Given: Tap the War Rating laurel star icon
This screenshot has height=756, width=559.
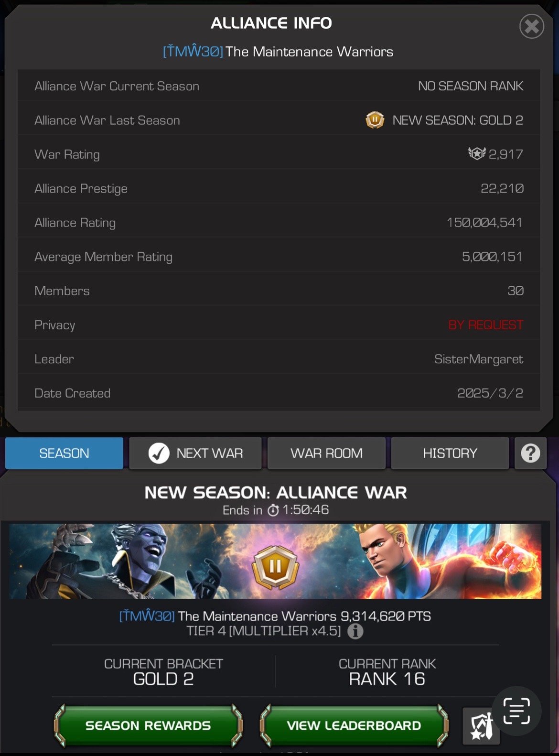Looking at the screenshot, I should (x=476, y=153).
